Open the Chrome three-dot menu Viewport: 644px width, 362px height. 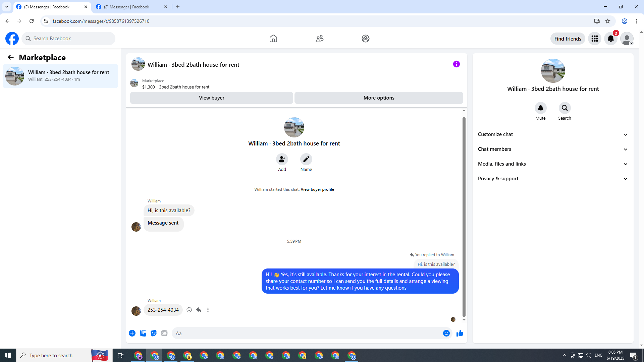(637, 21)
